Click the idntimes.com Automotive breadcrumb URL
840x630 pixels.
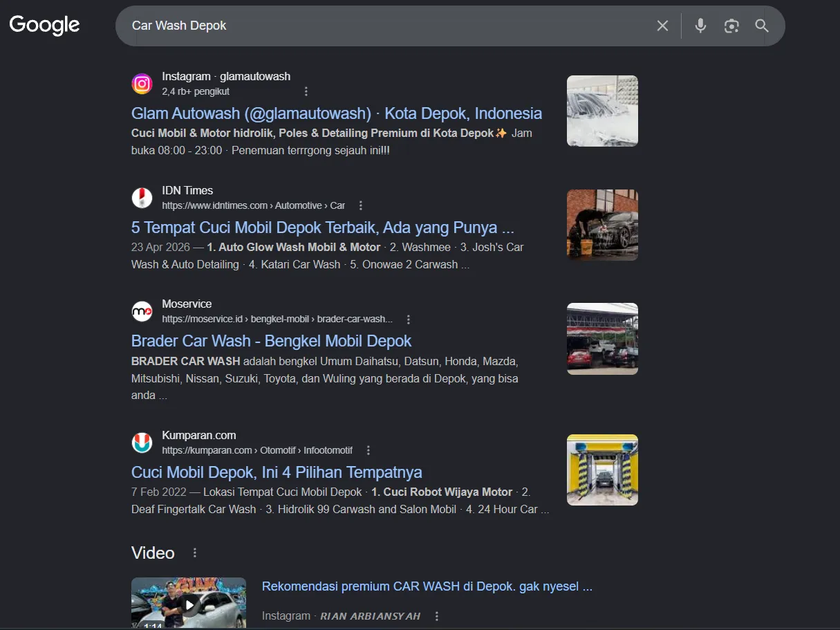point(253,205)
